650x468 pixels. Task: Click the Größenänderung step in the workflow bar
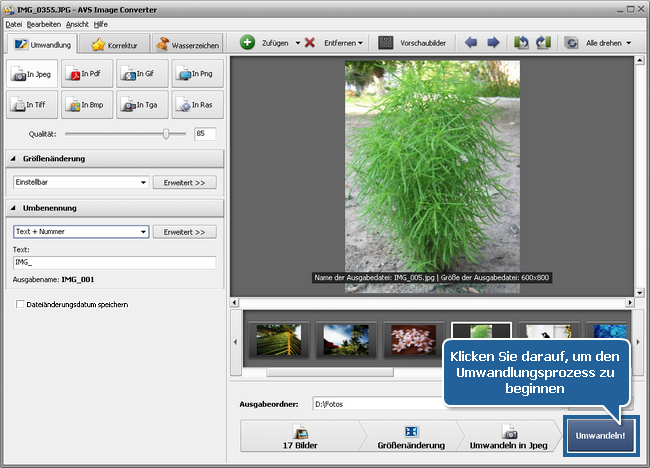click(x=411, y=436)
